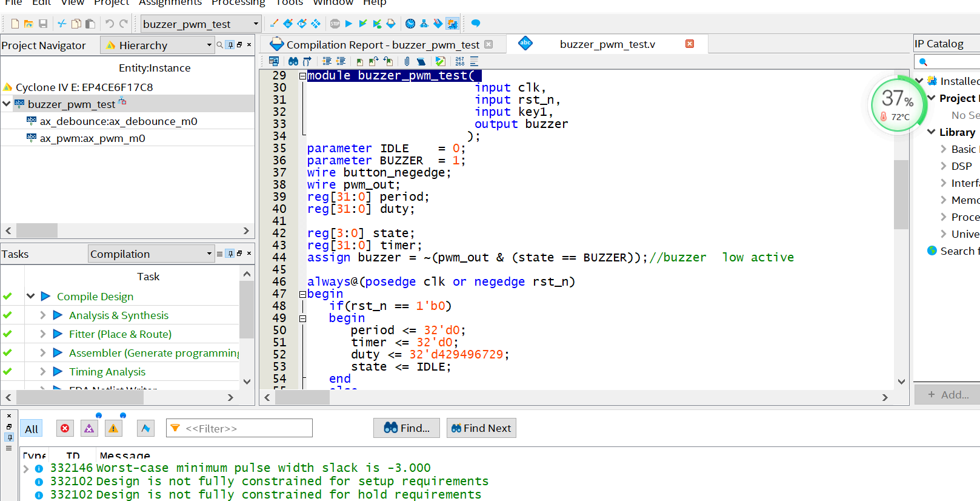The image size is (980, 501).
Task: Expand Fitter (Place & Route) task
Action: click(x=42, y=334)
